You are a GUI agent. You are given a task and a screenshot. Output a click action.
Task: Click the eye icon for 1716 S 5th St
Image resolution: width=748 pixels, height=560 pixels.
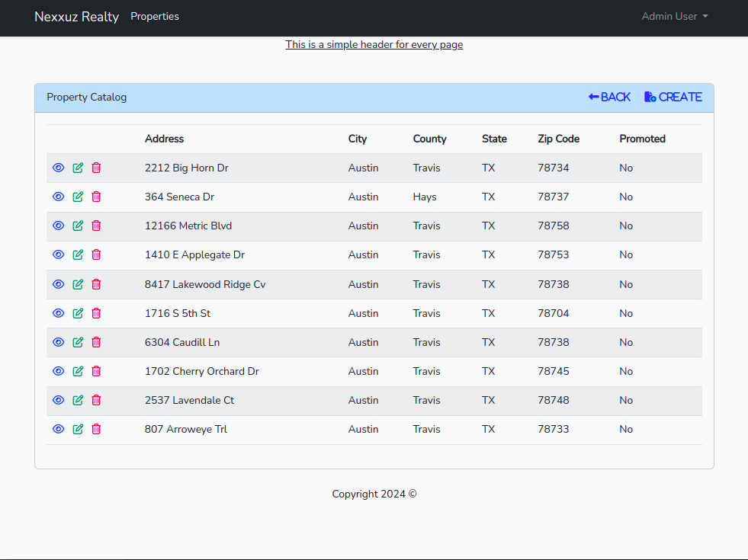coord(59,313)
